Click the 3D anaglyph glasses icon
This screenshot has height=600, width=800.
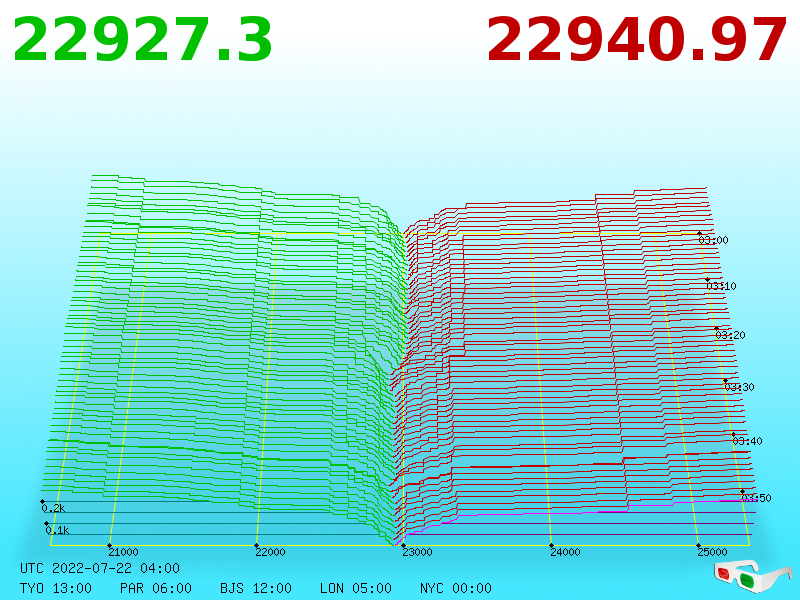click(x=753, y=576)
